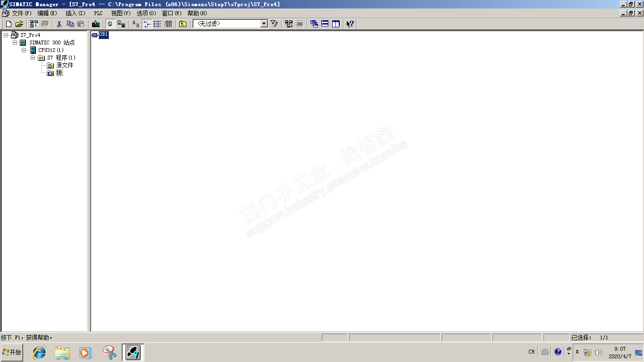Open the 窗口(W) menu
This screenshot has width=644, height=362.
pyautogui.click(x=172, y=13)
